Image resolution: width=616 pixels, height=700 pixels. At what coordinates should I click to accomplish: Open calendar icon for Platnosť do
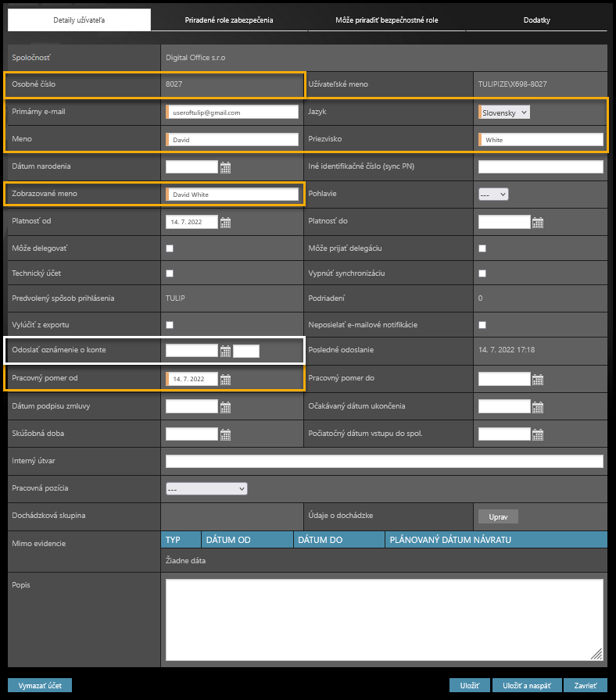pyautogui.click(x=537, y=223)
